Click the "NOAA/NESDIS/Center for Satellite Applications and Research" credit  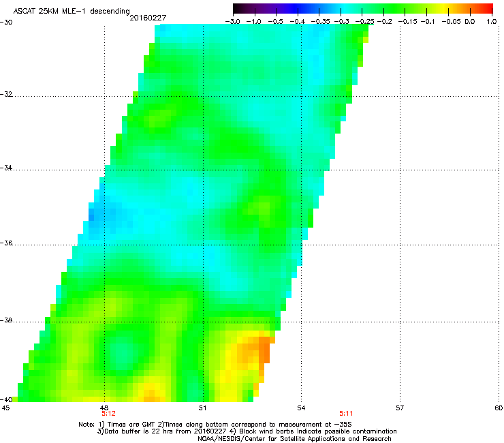tap(294, 439)
